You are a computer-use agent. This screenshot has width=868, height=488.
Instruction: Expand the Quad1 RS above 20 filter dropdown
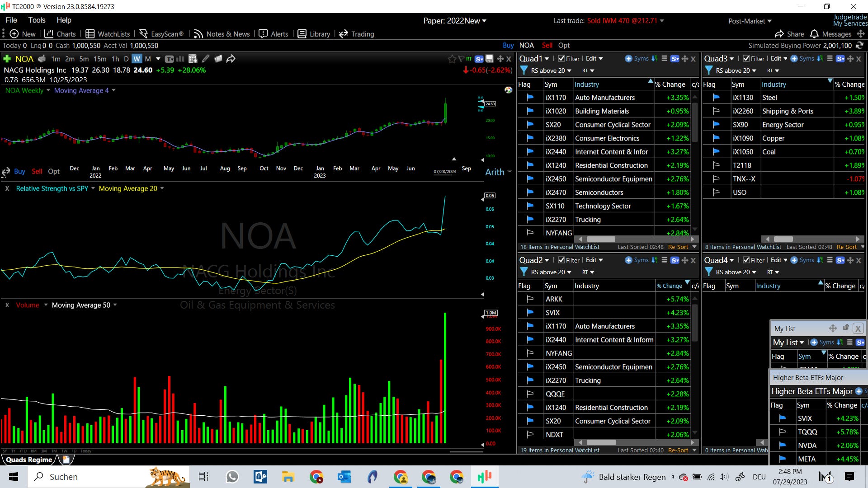coord(569,70)
